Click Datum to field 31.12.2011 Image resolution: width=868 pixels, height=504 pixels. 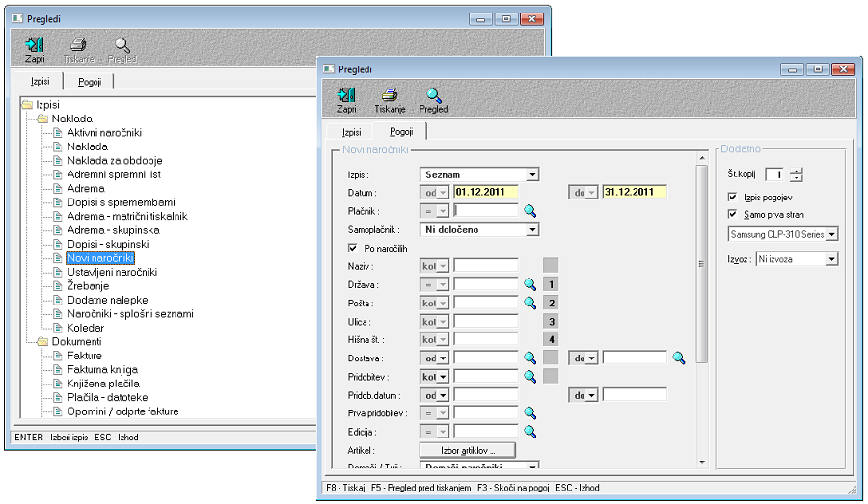(635, 192)
